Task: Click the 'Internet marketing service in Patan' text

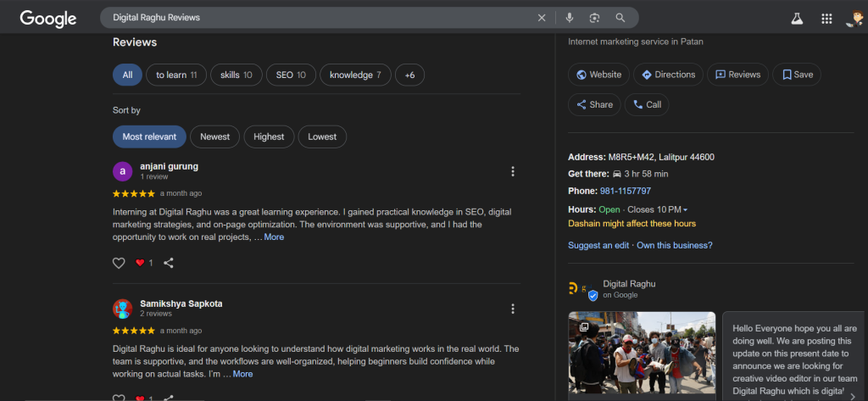Action: (x=636, y=42)
